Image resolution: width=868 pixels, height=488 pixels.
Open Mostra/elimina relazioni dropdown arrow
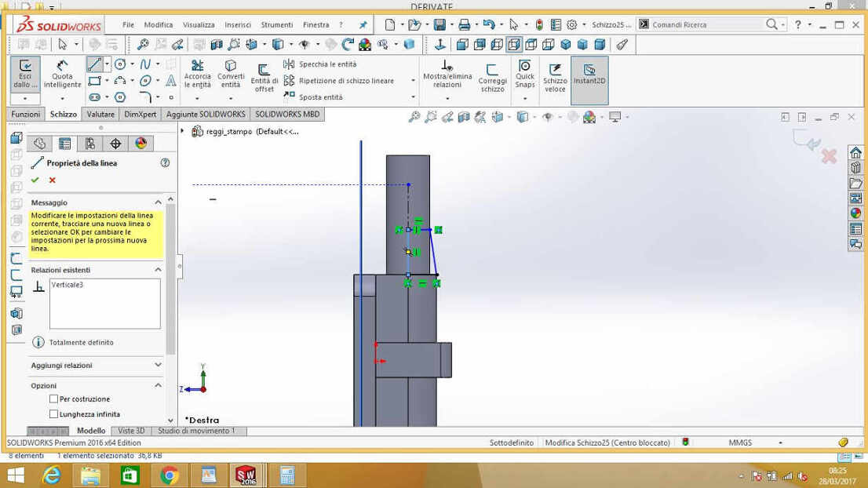(x=447, y=99)
